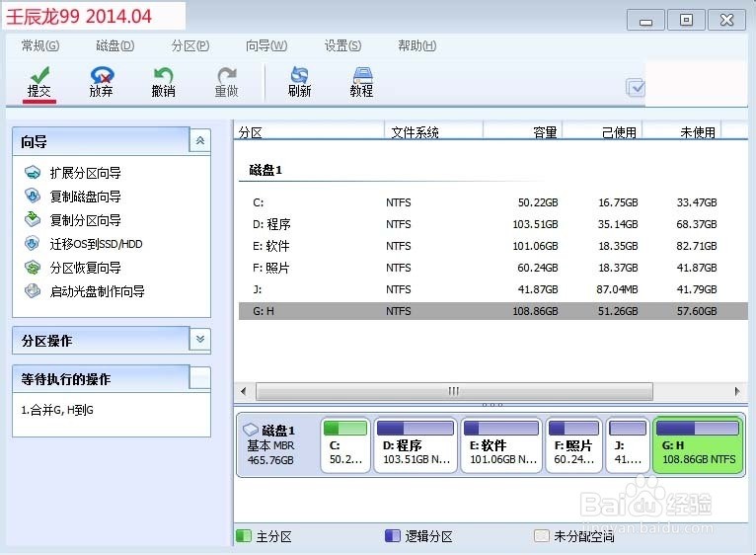
Task: Click the 未分配空间 legend swatch
Action: tap(542, 535)
